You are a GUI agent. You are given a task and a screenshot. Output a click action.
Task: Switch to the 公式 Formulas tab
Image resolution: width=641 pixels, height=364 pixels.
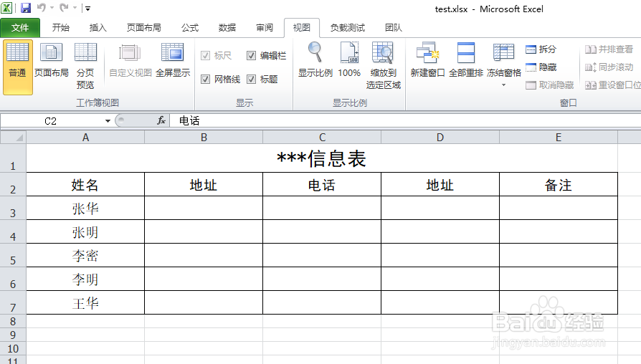pos(190,28)
